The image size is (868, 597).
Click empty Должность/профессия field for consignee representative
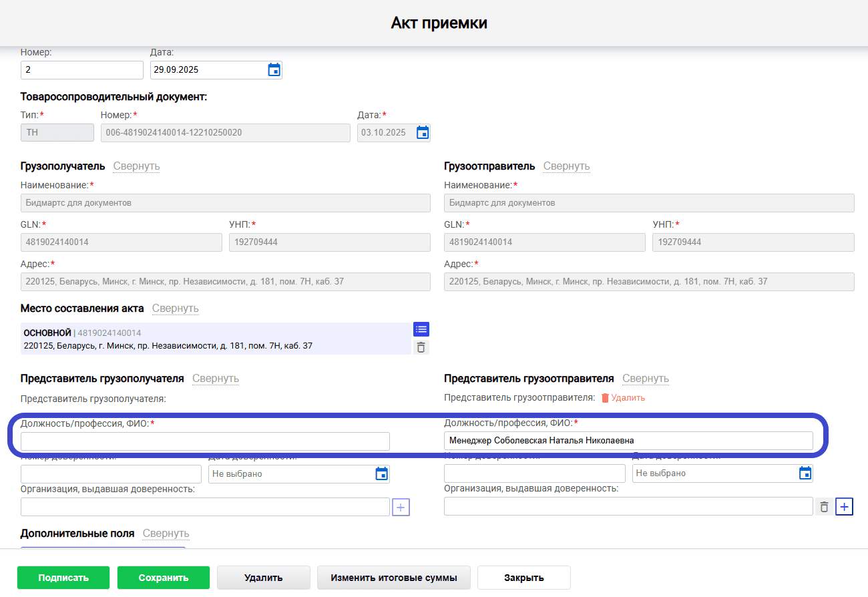[205, 441]
